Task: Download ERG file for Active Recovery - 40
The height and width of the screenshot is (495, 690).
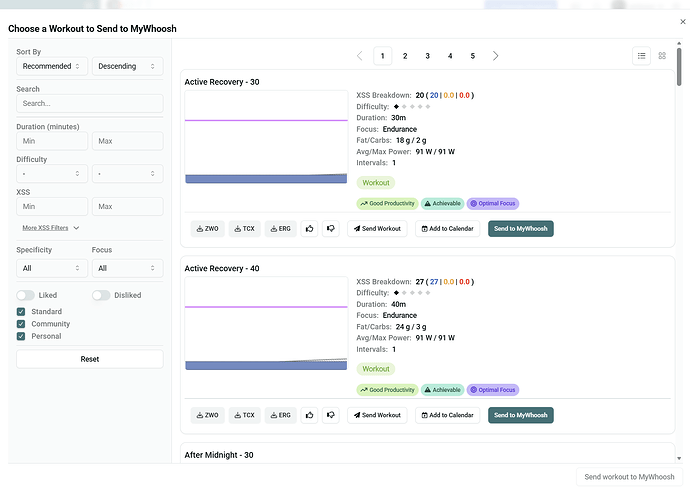Action: pyautogui.click(x=280, y=415)
